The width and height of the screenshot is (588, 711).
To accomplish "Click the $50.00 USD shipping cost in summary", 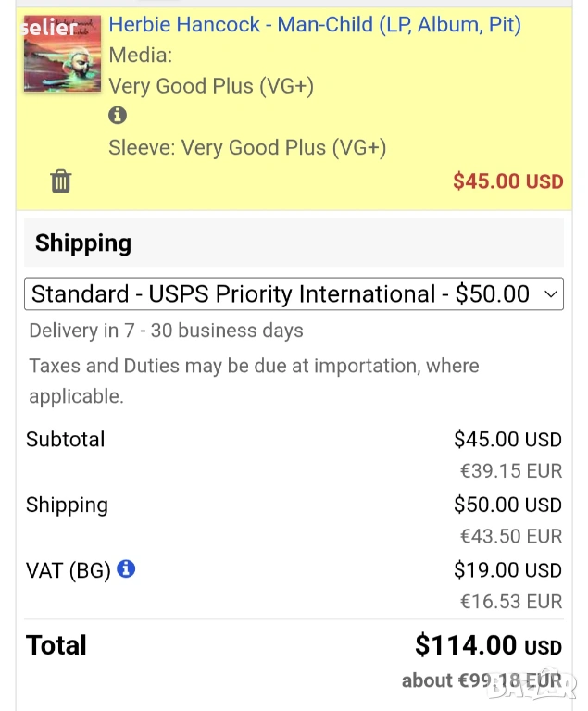I will pyautogui.click(x=507, y=505).
